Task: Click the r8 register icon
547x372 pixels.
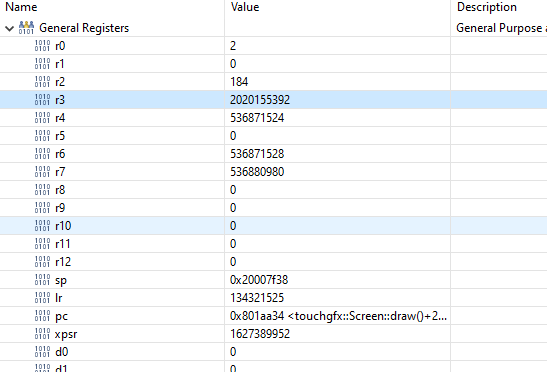Action: click(42, 190)
